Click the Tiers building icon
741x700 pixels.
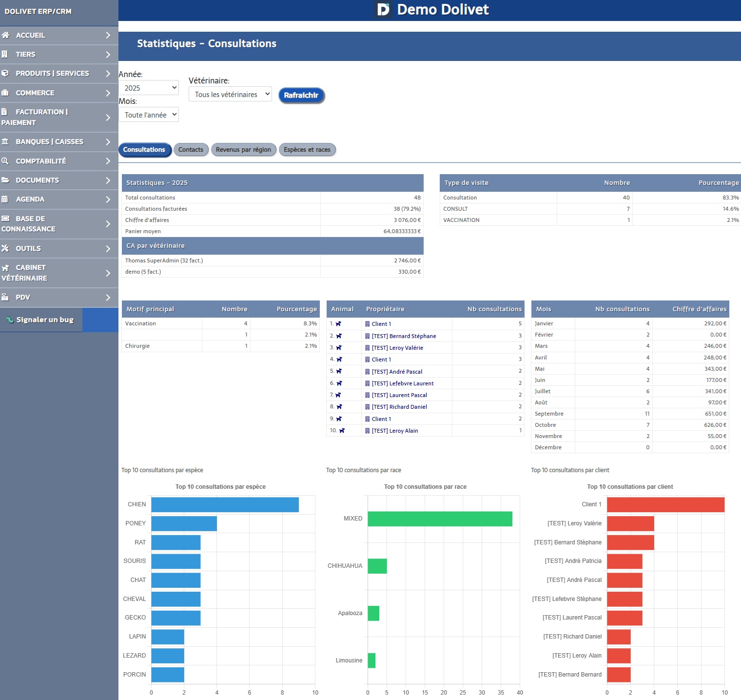coord(5,54)
